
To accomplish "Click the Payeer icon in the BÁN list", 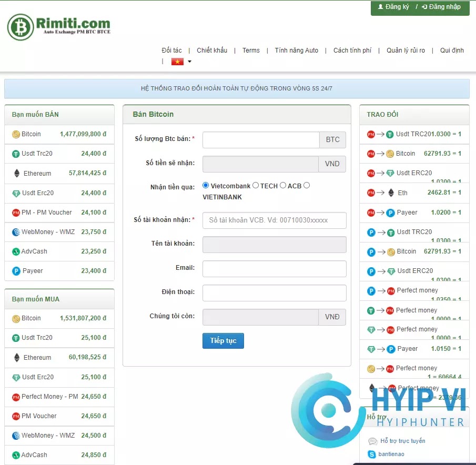I will point(16,271).
